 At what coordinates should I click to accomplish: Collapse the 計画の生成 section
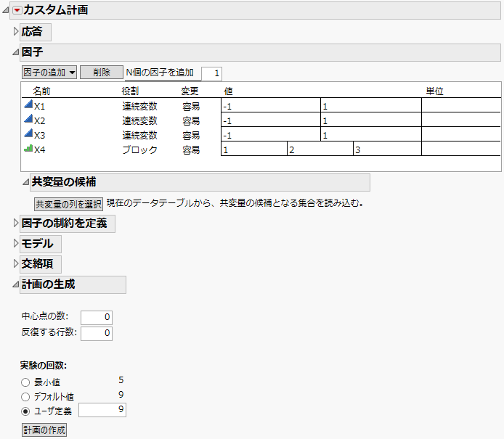(16, 284)
